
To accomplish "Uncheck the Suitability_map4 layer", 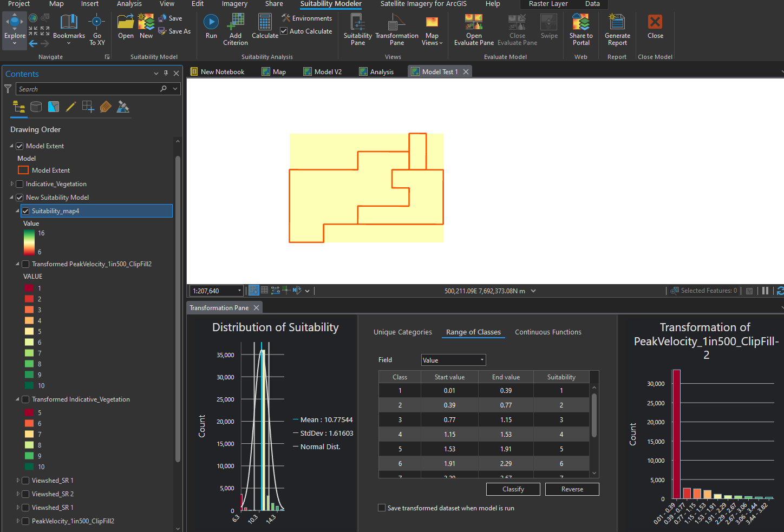I will point(25,211).
